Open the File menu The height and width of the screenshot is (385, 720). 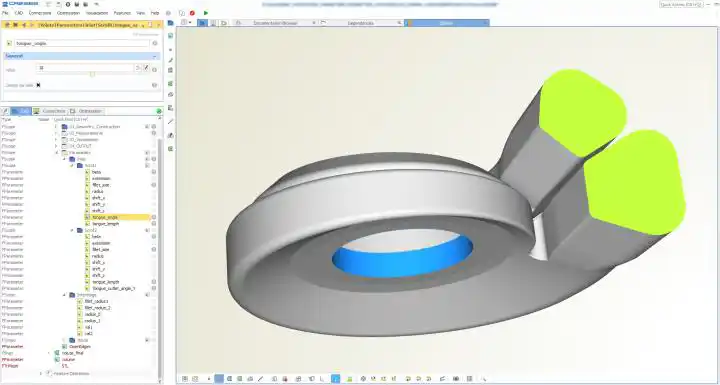coord(5,13)
